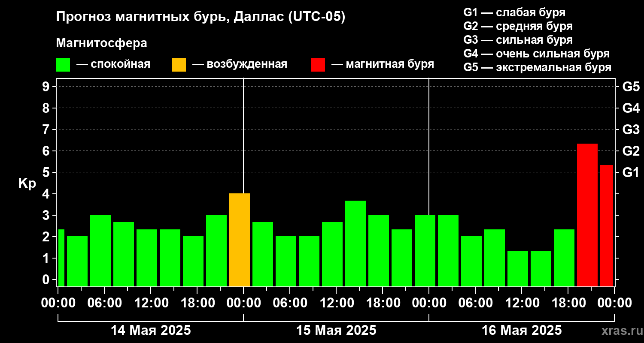644x343 pixels.
Task: Click the «G4 — очень сильная буря» legend line
Action: pos(536,54)
